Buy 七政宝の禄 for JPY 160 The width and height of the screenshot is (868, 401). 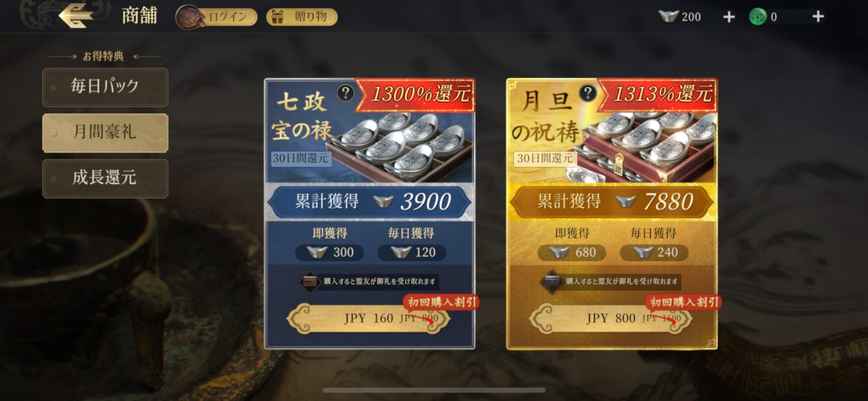[369, 319]
